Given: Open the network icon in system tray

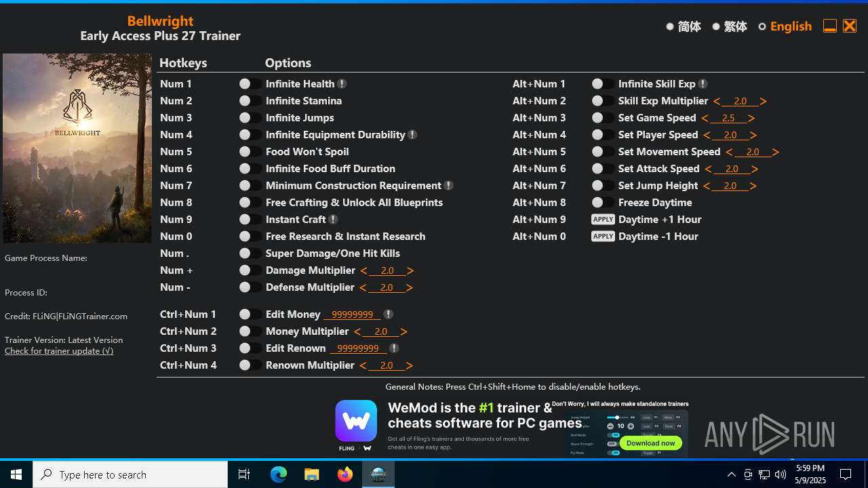Looking at the screenshot, I should click(x=764, y=474).
